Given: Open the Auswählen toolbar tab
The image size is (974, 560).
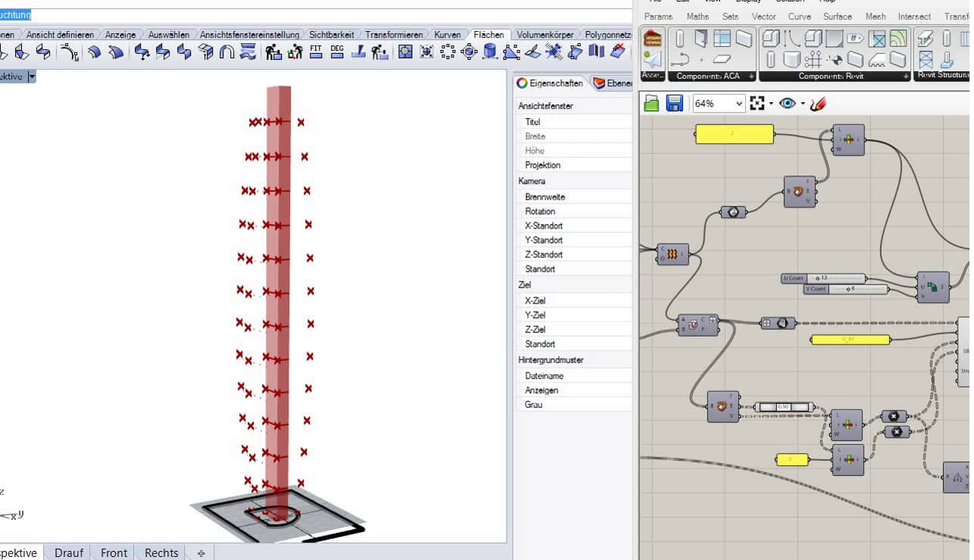Looking at the screenshot, I should coord(168,34).
